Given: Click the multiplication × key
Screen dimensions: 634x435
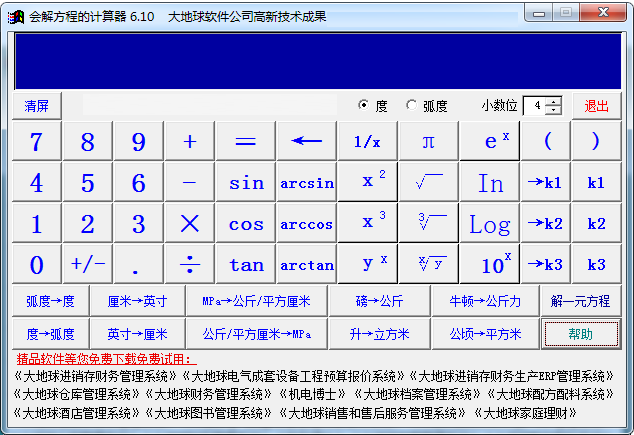Looking at the screenshot, I should click(x=190, y=223).
